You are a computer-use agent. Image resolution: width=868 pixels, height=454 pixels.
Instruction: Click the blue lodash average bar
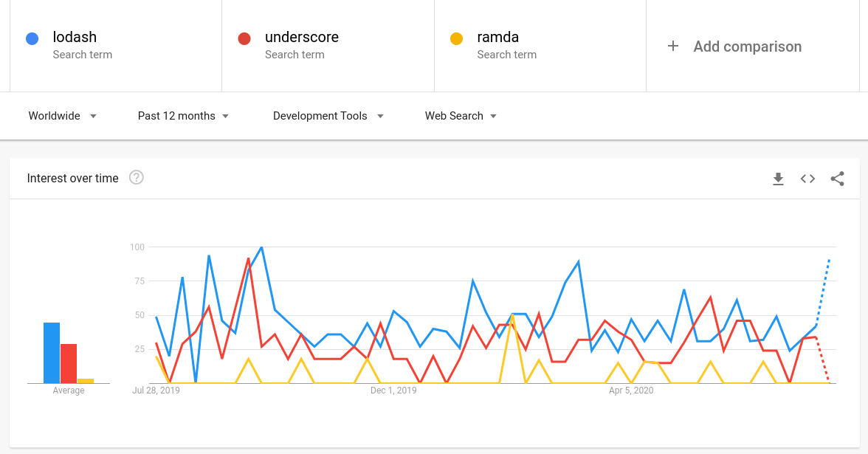[x=52, y=353]
